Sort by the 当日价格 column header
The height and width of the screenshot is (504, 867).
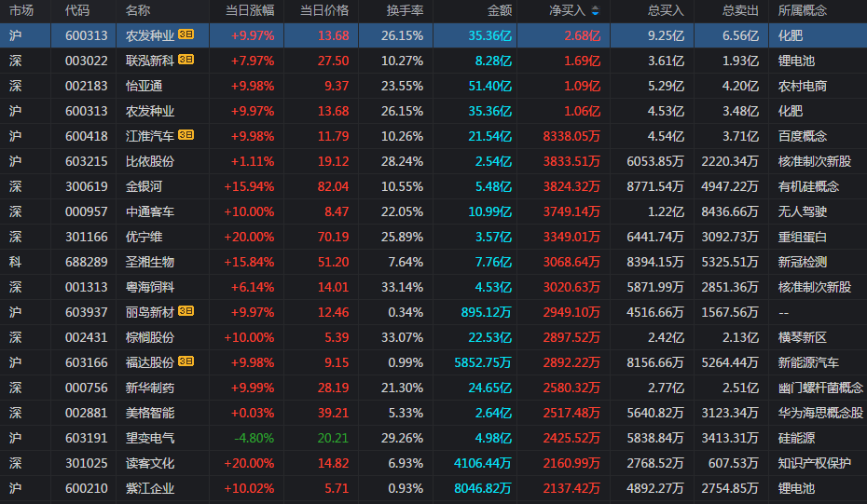tap(324, 10)
